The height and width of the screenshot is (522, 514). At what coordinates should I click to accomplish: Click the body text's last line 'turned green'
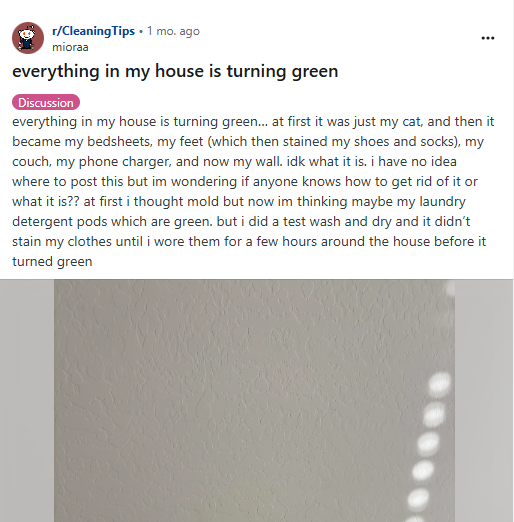click(52, 261)
